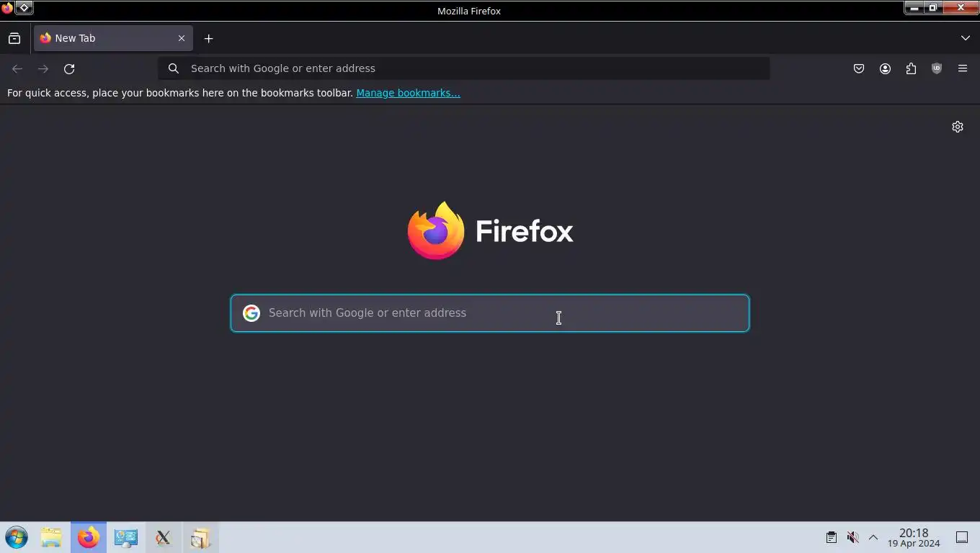Click the title bar diamond pin icon

pyautogui.click(x=24, y=8)
